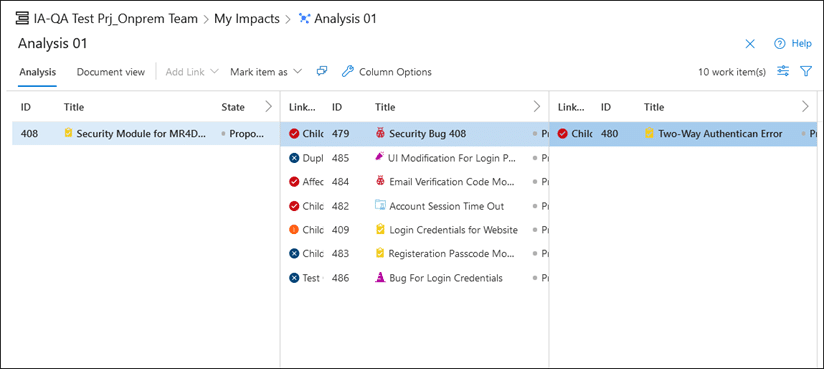Screen dimensions: 824x369
Task: Select the Account Session Time Out row
Action: 414,206
